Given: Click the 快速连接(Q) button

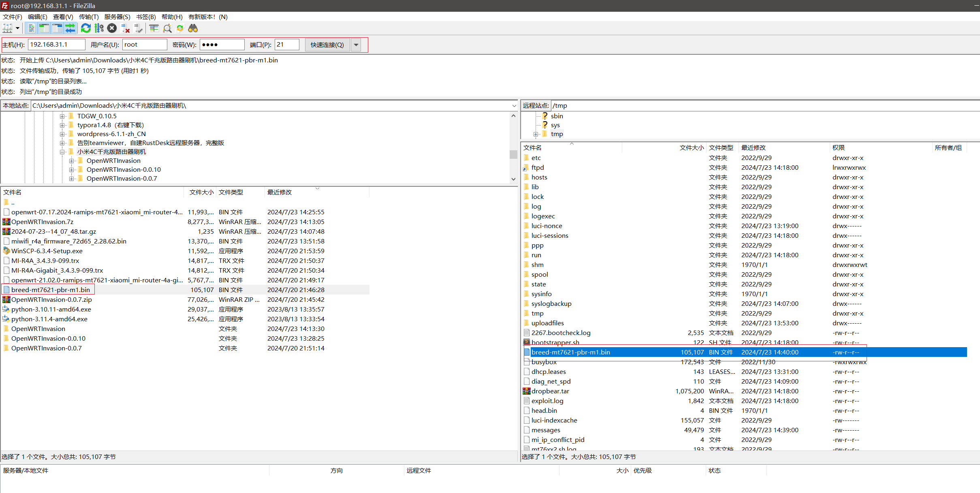Looking at the screenshot, I should coord(327,45).
